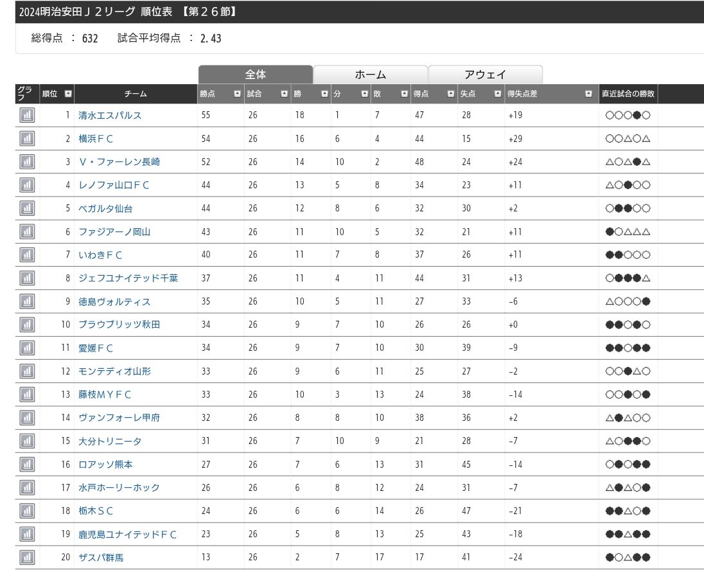
Task: Switch to the ホーム tab
Action: (x=370, y=75)
